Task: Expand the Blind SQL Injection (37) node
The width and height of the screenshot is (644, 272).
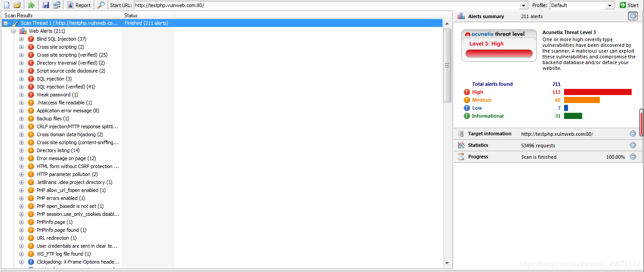Action: pyautogui.click(x=22, y=39)
